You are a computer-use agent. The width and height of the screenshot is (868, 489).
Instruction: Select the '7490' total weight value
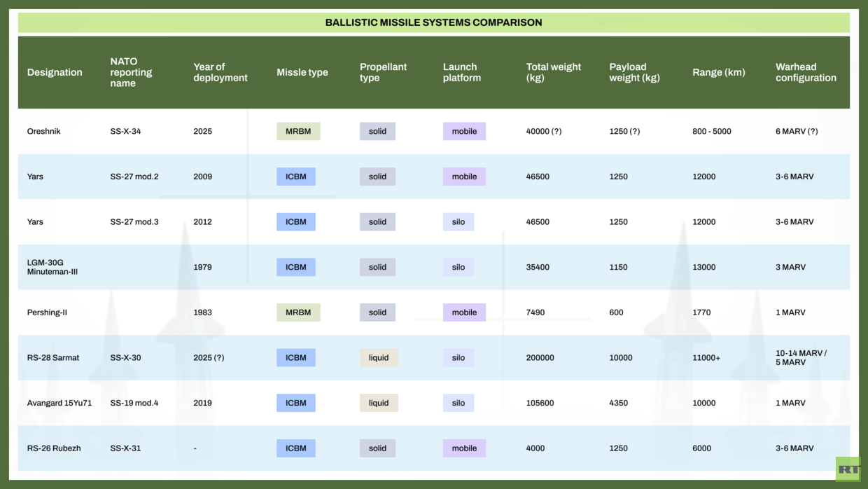click(x=535, y=312)
